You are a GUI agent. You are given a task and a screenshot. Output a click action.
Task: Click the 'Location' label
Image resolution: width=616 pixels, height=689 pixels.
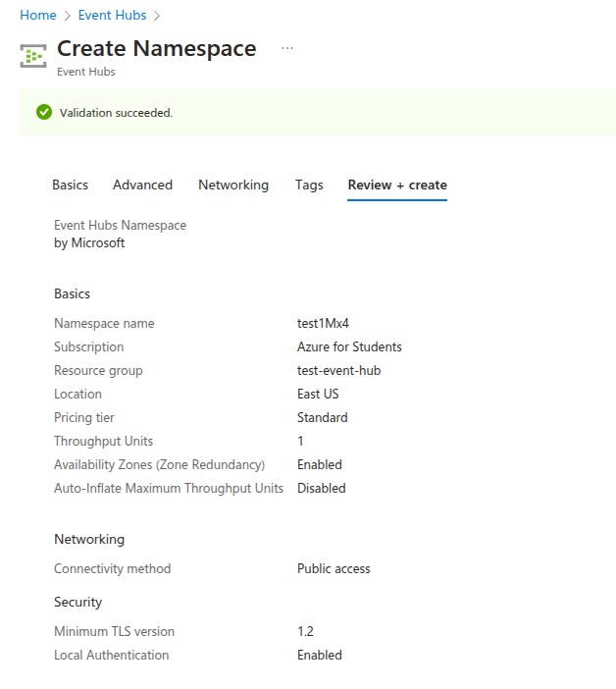click(x=77, y=395)
